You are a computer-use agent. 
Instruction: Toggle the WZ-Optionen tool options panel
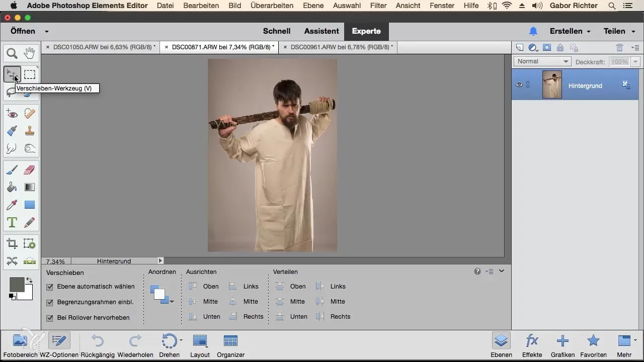point(59,345)
